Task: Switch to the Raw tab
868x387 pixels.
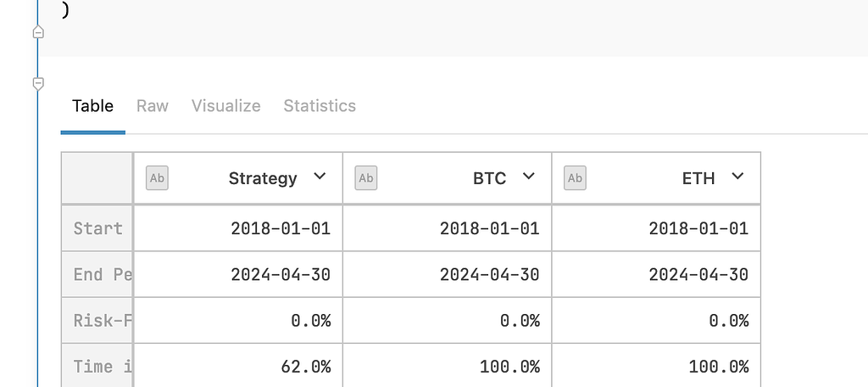Action: click(x=153, y=106)
